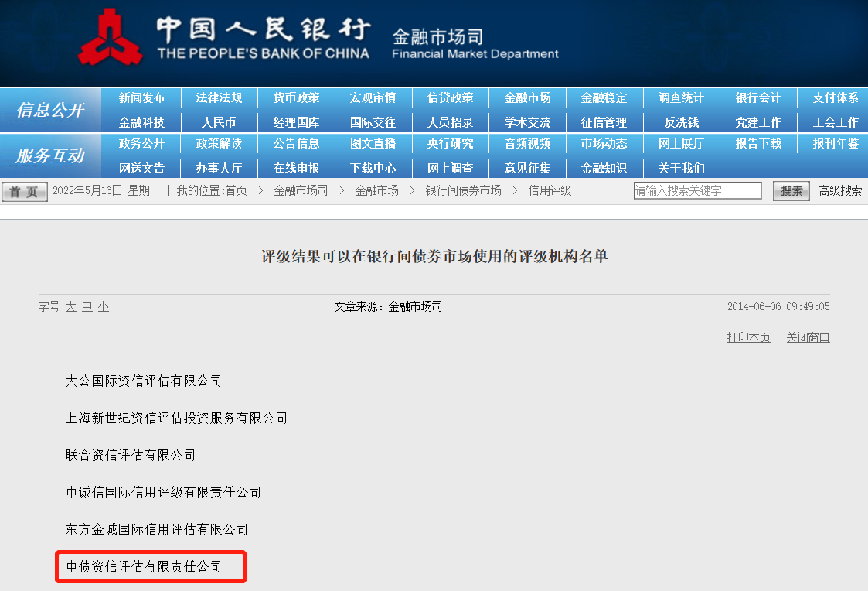
Task: Go to 学术交流 section
Action: click(528, 122)
